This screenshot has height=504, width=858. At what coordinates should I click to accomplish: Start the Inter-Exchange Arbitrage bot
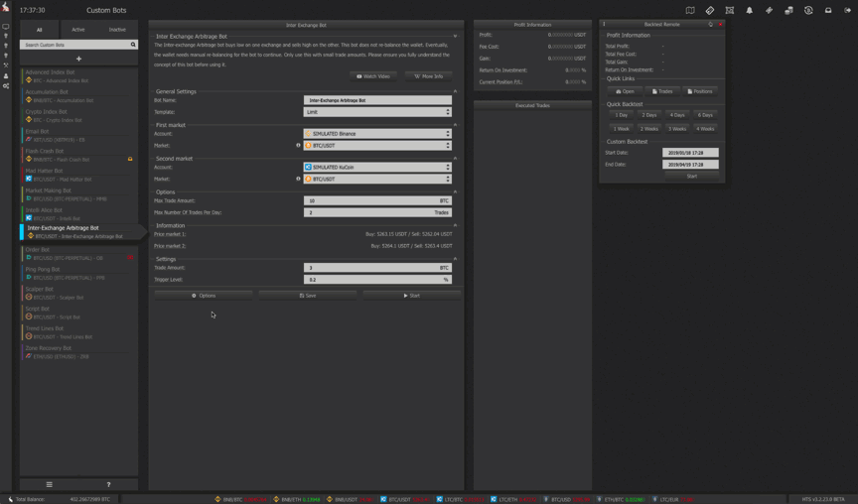point(411,296)
